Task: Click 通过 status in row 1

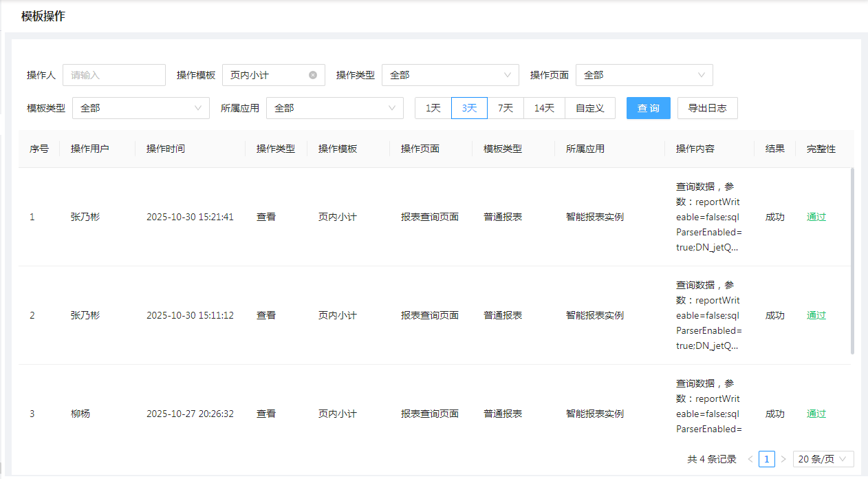Action: [816, 217]
